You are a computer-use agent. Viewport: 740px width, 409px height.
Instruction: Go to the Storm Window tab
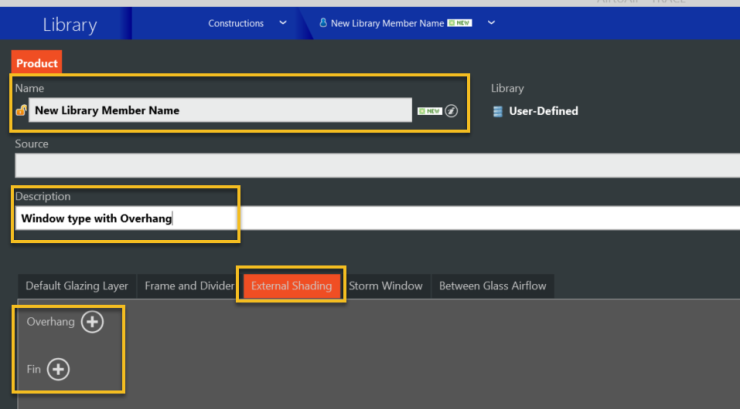click(x=386, y=286)
